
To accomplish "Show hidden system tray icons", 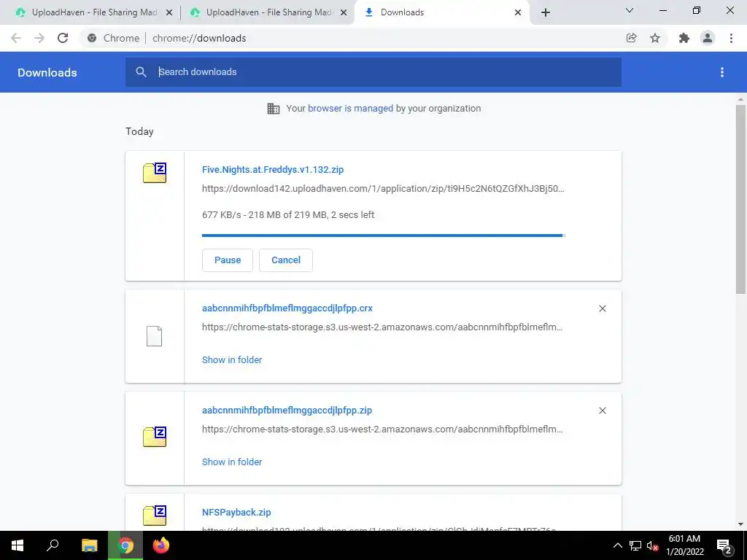I will click(617, 545).
